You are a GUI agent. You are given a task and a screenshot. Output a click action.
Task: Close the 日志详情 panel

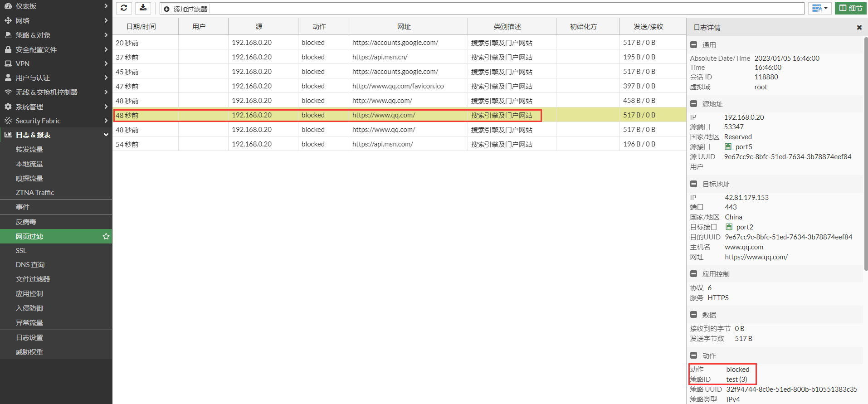859,28
